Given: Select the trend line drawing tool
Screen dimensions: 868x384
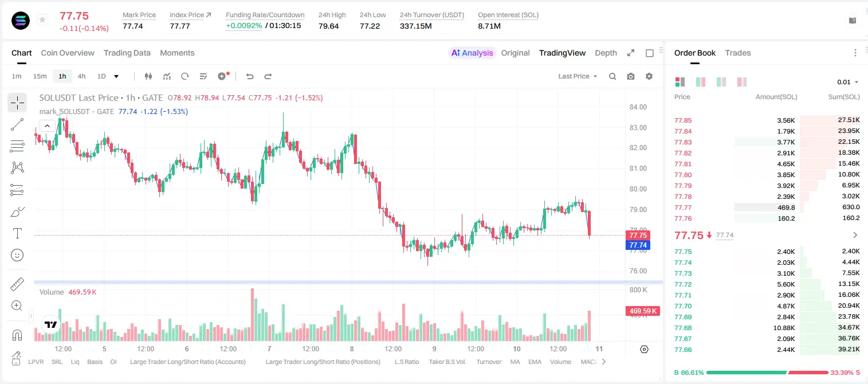Looking at the screenshot, I should 17,124.
